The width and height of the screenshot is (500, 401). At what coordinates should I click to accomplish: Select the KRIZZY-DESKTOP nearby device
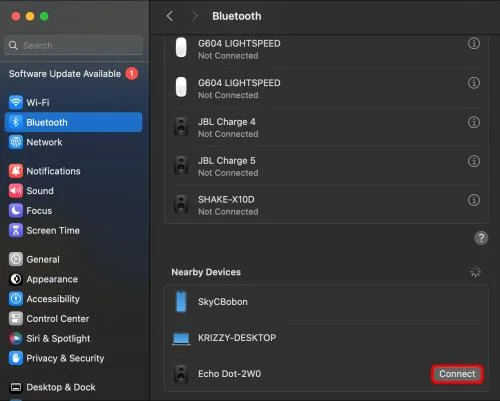pos(326,338)
